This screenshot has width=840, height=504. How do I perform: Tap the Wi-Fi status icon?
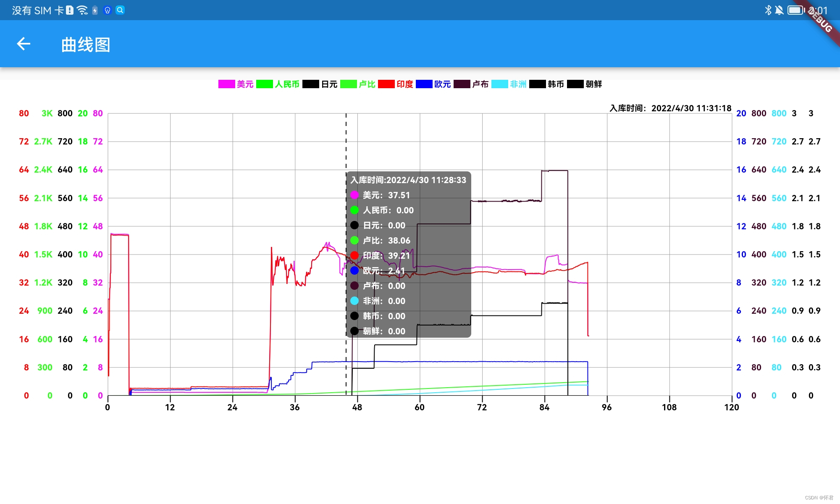pyautogui.click(x=82, y=10)
